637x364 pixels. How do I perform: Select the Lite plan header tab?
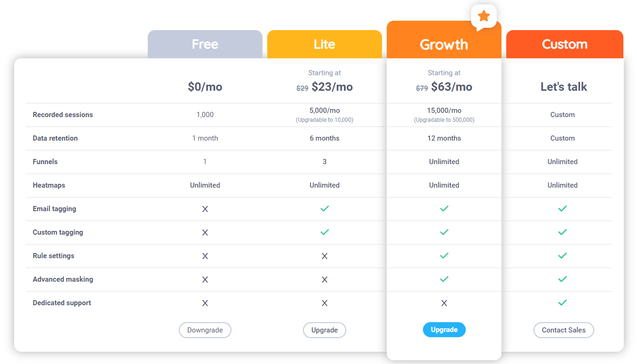tap(325, 44)
